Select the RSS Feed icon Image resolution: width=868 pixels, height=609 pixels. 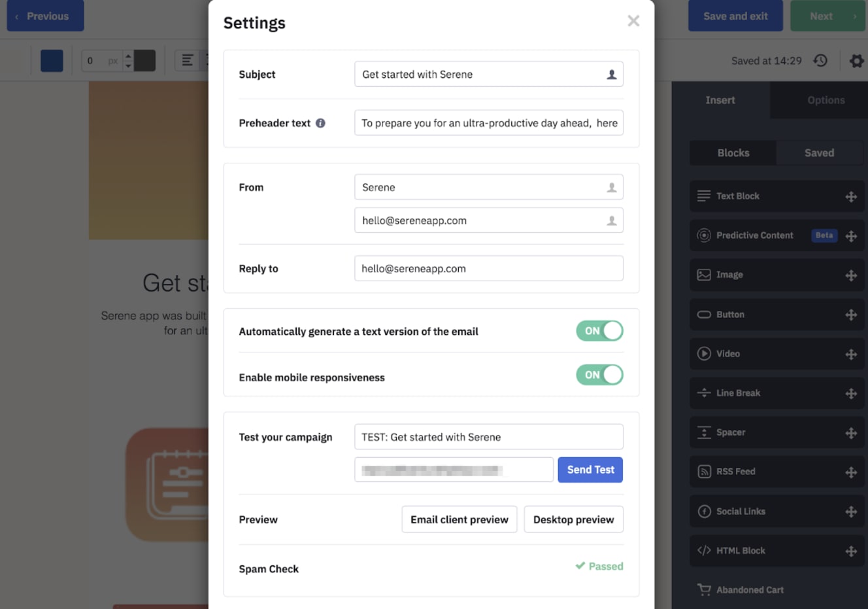pos(704,472)
